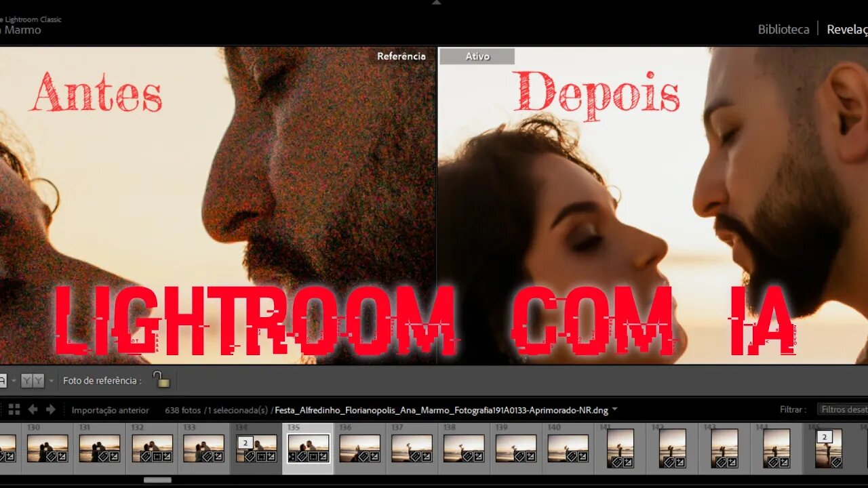Viewport: 868px width, 488px height.
Task: Go back using left arrow in filmstrip
Action: coord(33,409)
